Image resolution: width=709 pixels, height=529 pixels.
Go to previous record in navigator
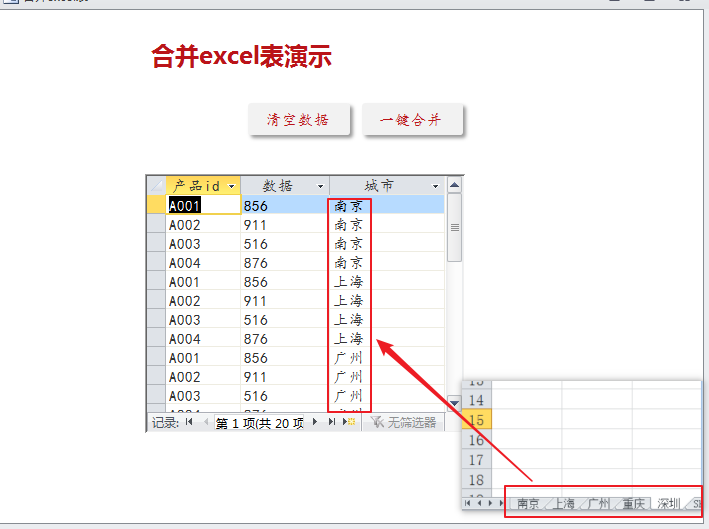206,422
